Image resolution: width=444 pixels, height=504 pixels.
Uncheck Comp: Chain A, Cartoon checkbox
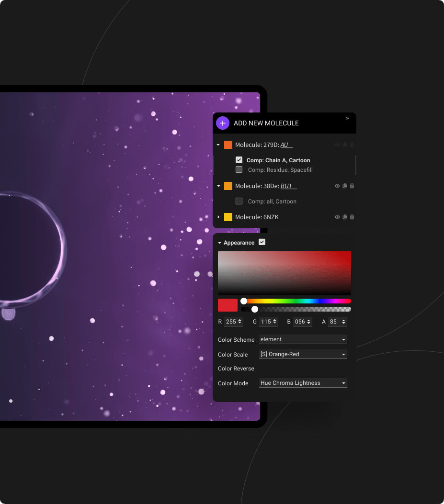click(239, 160)
